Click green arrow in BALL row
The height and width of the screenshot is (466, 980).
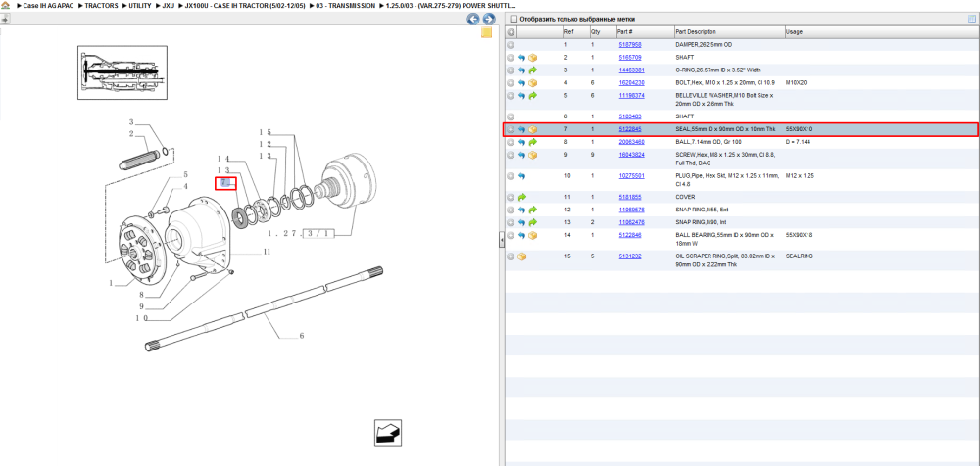(x=532, y=142)
